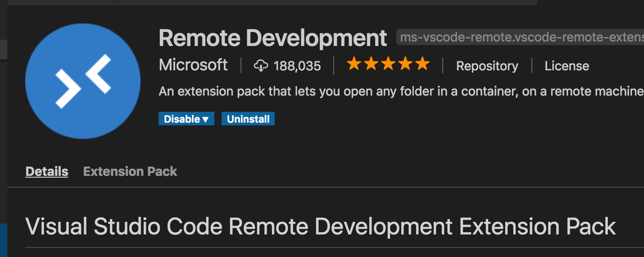Click the first rating star
644x257 pixels.
[x=354, y=64]
